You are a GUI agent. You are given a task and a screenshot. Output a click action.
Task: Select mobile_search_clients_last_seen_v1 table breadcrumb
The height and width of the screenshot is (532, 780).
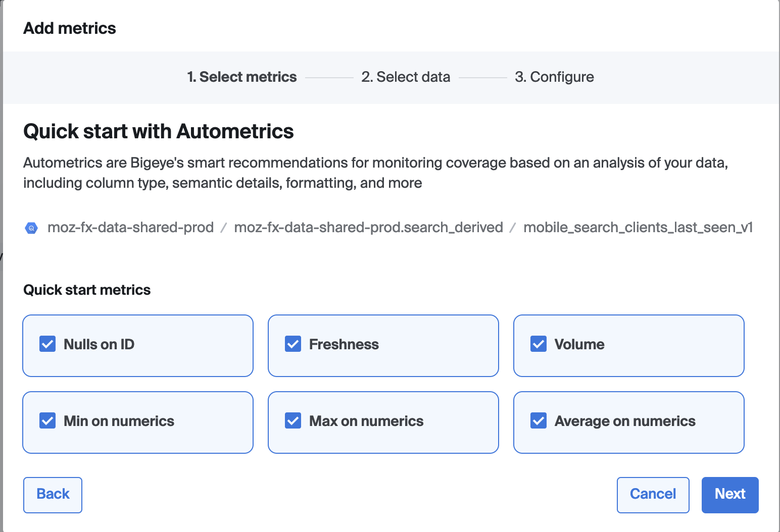coord(638,228)
